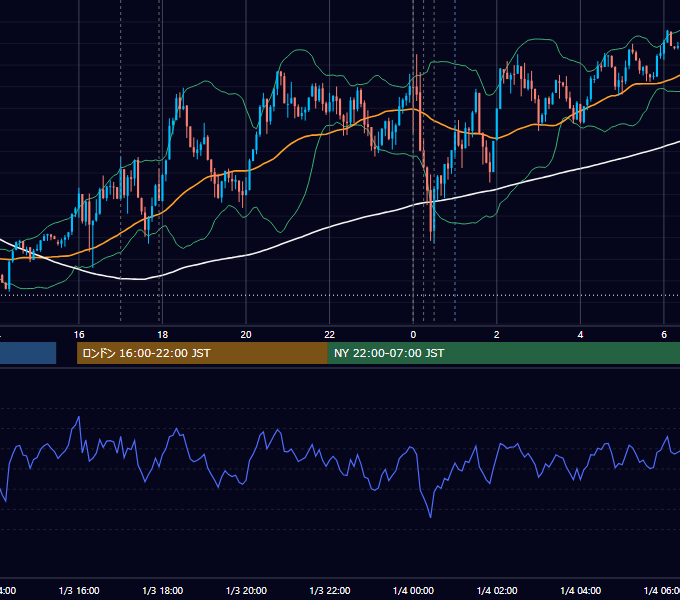Click the 1/3 16:00 date label
Screen dimensions: 680x600
pos(79,591)
